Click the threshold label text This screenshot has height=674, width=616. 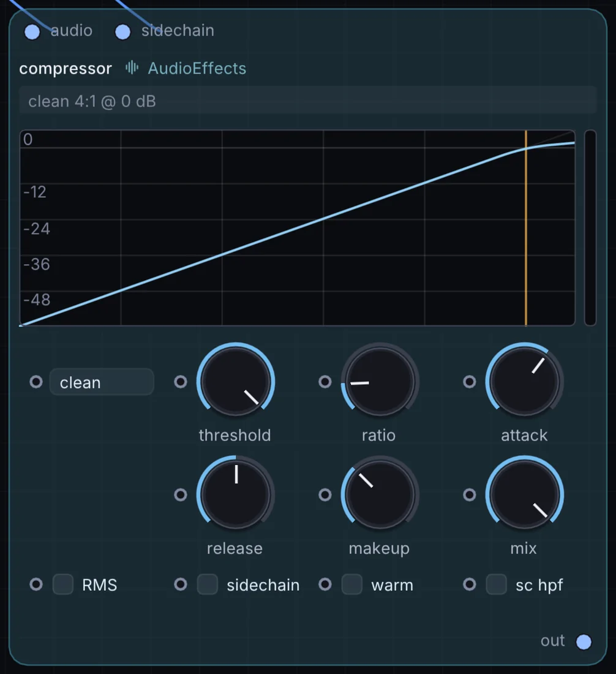[x=235, y=436]
